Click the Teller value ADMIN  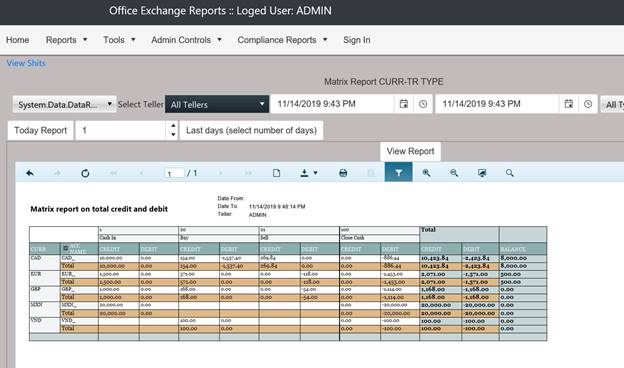point(257,215)
